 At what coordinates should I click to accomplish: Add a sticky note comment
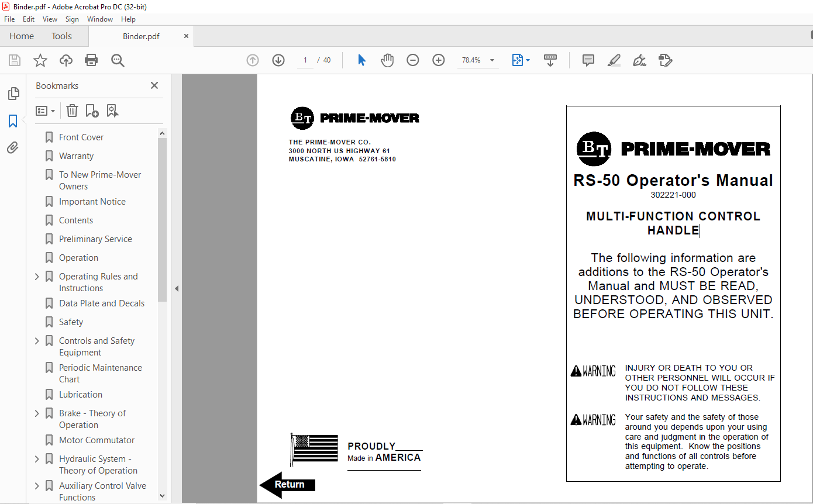pos(588,60)
